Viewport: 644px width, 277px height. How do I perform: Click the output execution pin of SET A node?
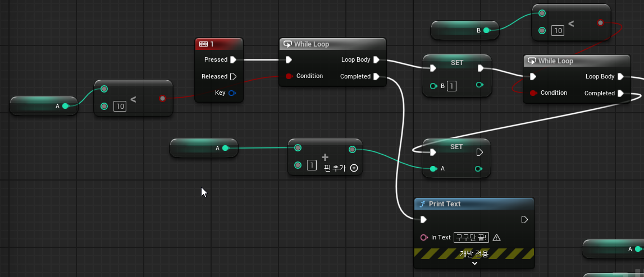point(479,153)
